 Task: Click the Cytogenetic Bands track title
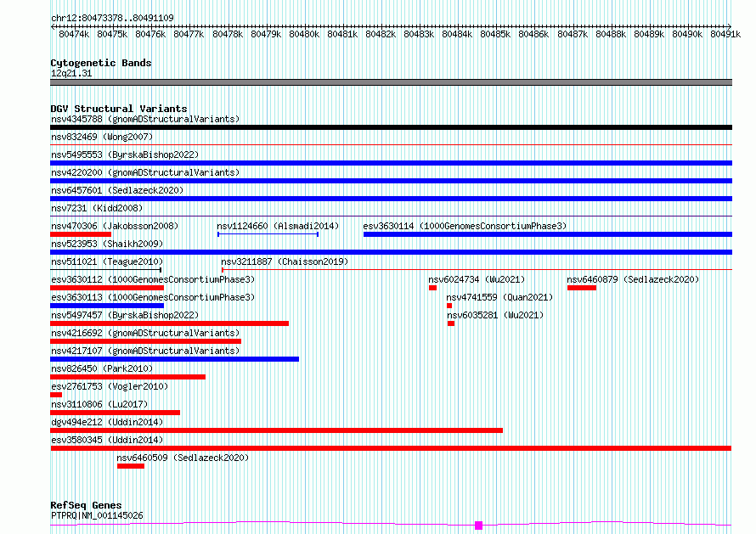pyautogui.click(x=101, y=63)
